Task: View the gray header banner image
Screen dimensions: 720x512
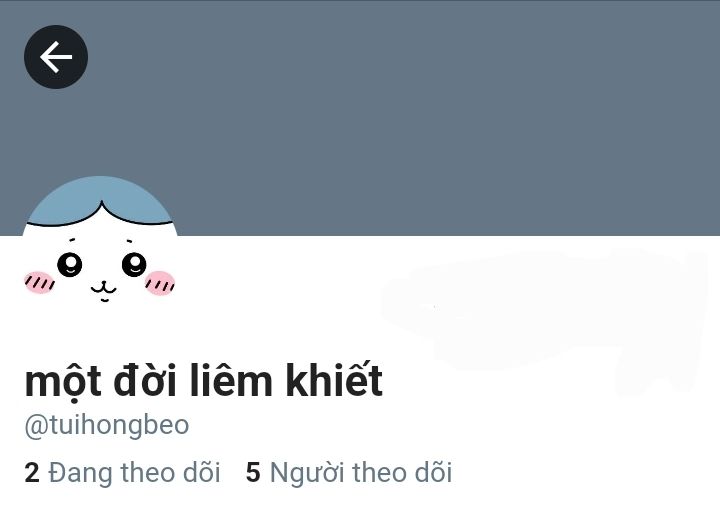Action: (x=360, y=118)
